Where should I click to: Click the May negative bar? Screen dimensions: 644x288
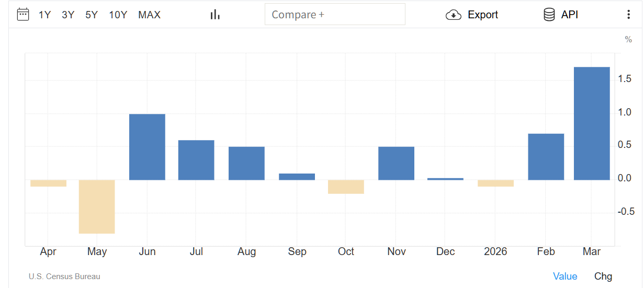(x=97, y=206)
